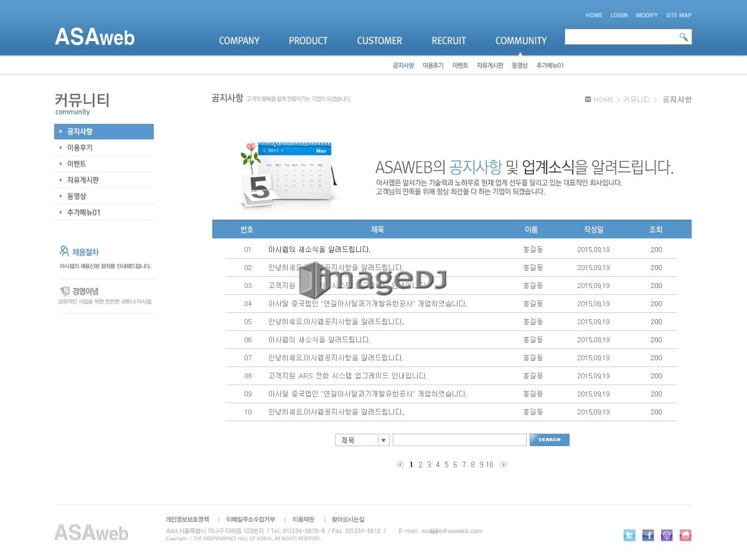
Task: Select 이벤트 in the top submenu
Action: click(x=461, y=65)
